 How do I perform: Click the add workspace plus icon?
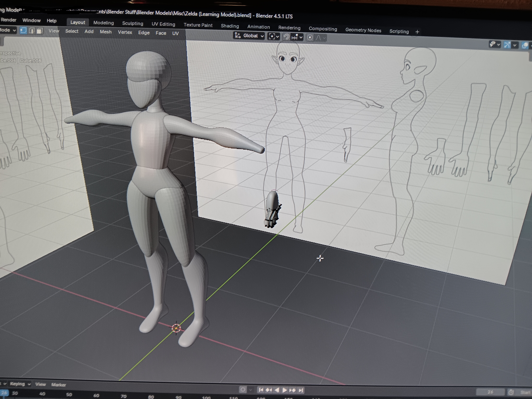(x=417, y=32)
